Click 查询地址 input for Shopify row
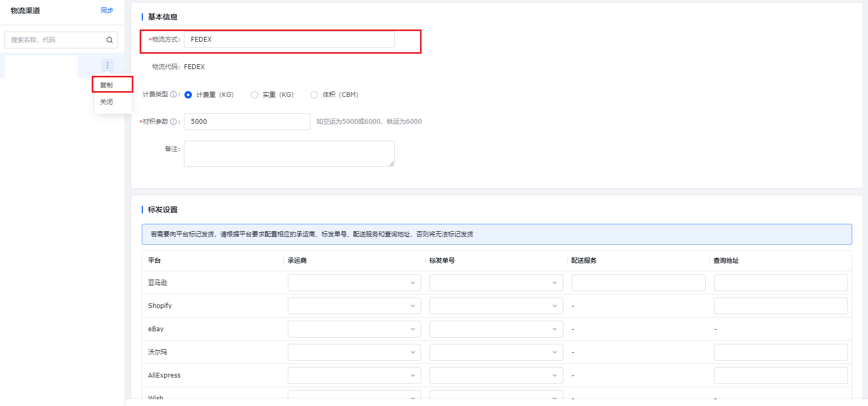The height and width of the screenshot is (406, 868). pos(781,306)
